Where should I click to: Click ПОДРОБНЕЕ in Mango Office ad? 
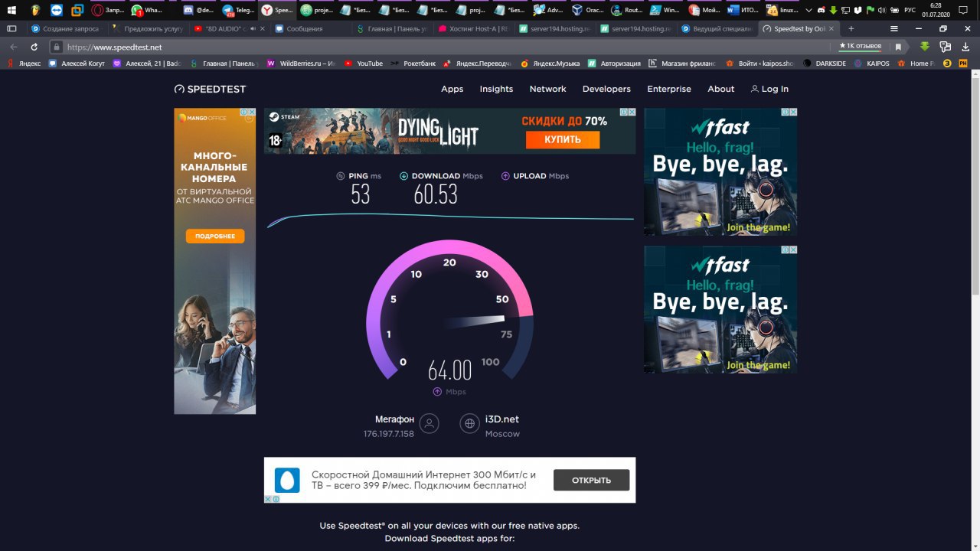[x=215, y=236]
